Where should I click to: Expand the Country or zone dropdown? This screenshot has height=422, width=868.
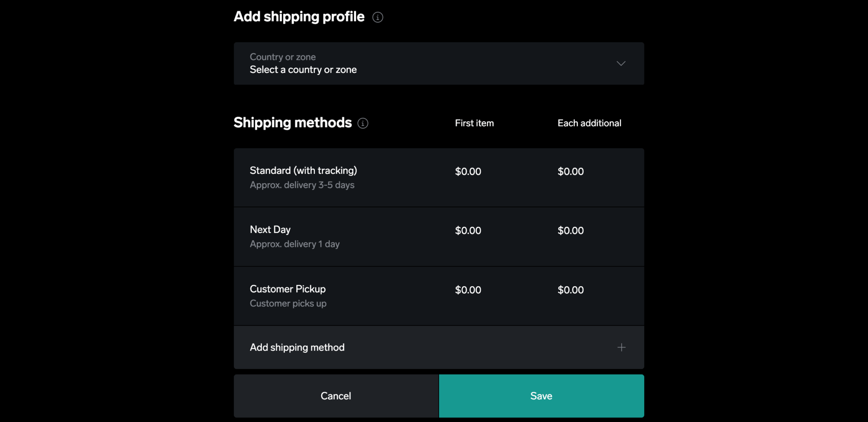[x=439, y=63]
